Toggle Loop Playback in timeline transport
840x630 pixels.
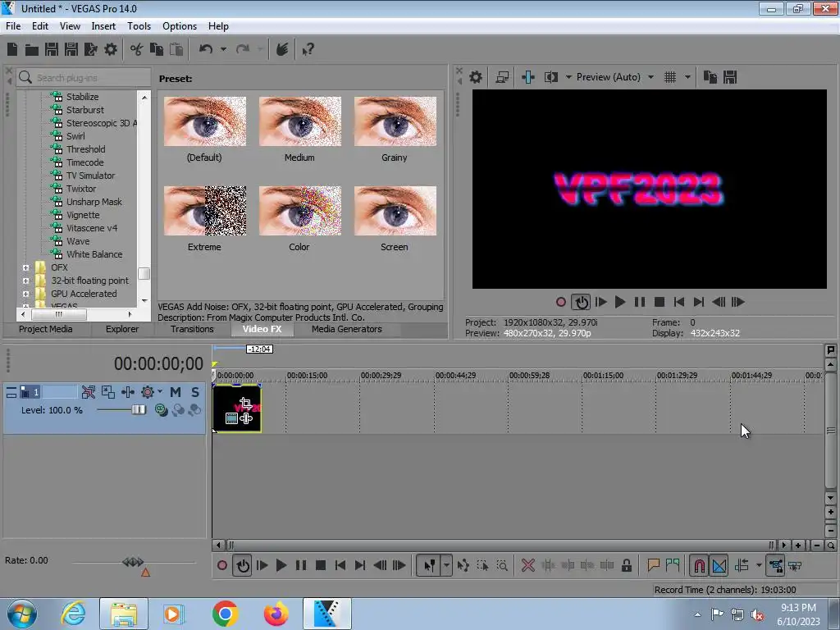[x=242, y=566]
